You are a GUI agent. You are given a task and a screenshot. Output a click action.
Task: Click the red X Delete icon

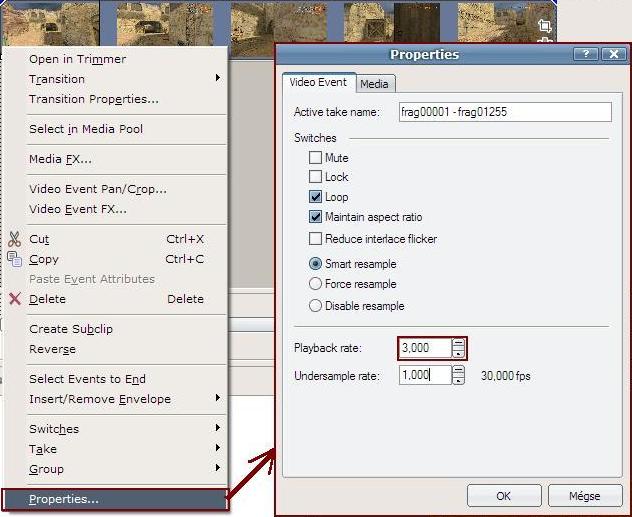point(14,299)
